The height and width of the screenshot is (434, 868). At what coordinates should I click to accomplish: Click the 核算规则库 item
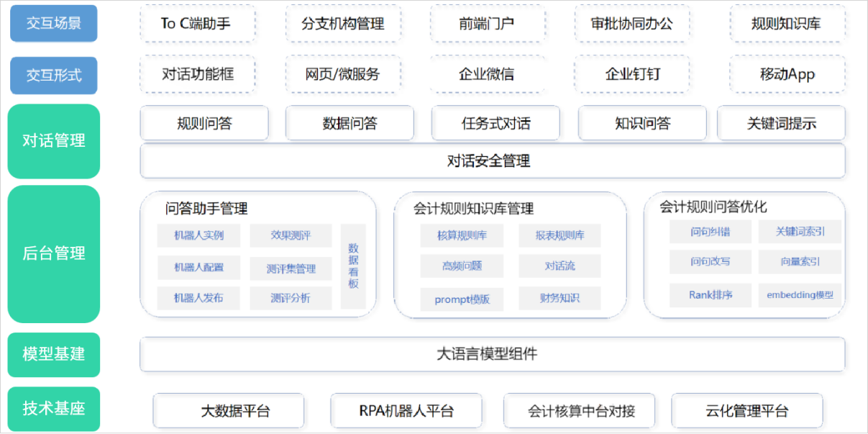click(x=462, y=235)
